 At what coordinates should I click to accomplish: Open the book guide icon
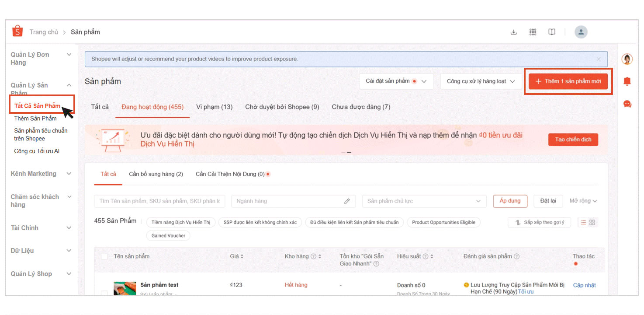pyautogui.click(x=552, y=32)
